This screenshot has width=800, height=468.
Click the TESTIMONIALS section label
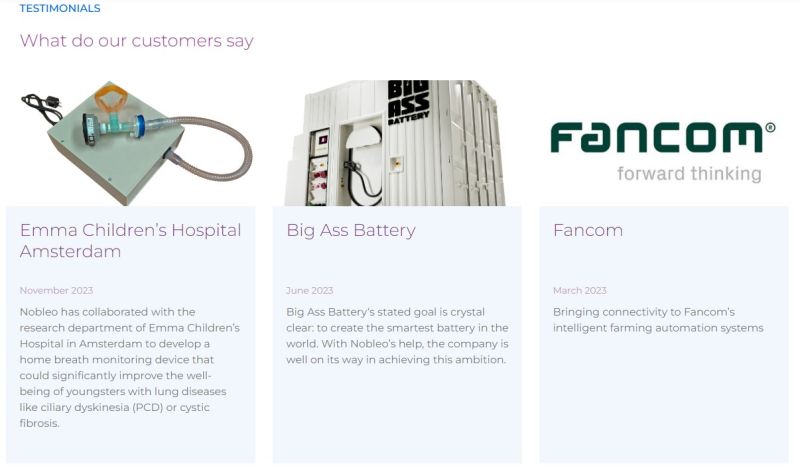coord(60,8)
